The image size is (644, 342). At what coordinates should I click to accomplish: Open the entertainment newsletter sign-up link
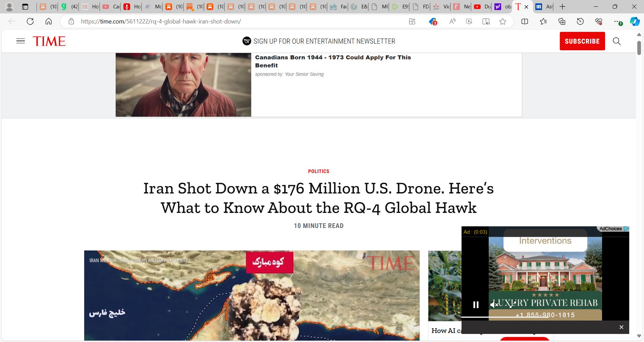[324, 41]
